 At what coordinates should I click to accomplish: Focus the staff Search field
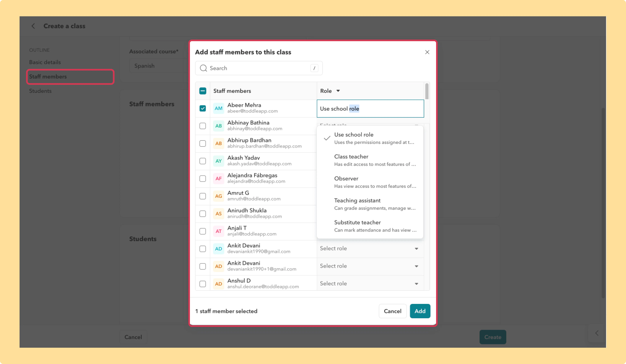(x=259, y=68)
